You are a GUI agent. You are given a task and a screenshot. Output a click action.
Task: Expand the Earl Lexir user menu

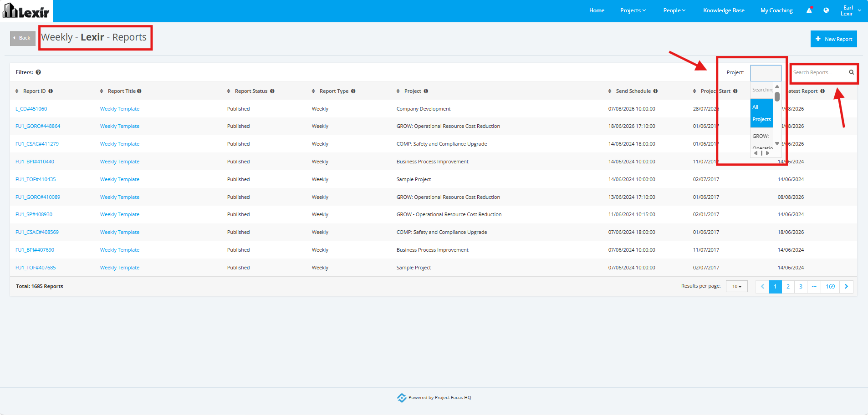coord(851,10)
